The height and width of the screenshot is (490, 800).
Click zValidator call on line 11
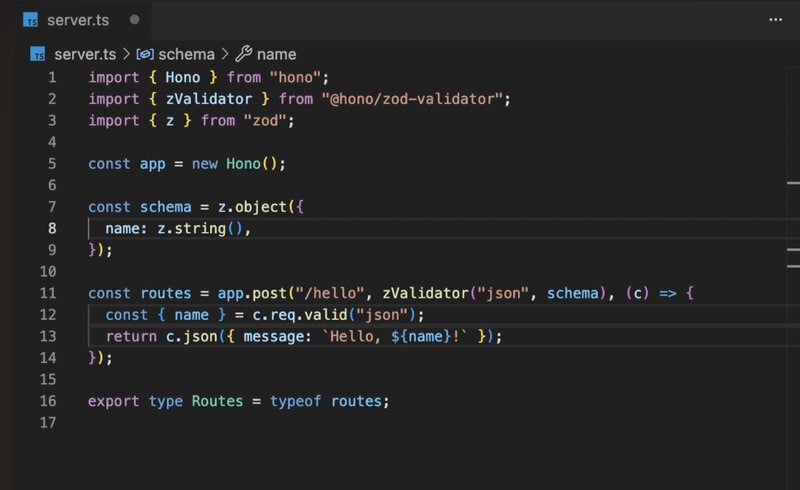point(426,293)
